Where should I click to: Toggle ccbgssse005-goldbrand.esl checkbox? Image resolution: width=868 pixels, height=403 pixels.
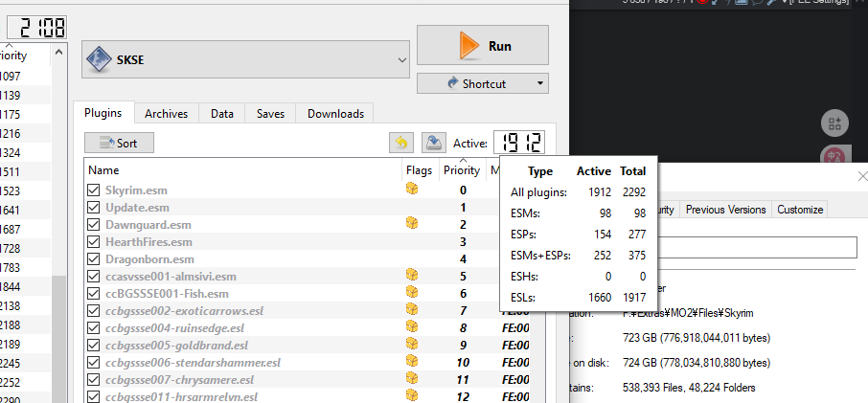coord(93,346)
